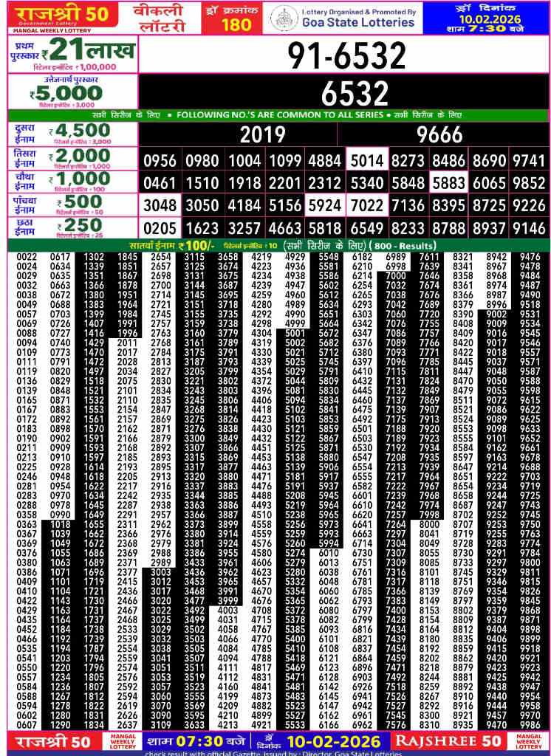Select third prize number 8486
551x756 pixels.
448,160
